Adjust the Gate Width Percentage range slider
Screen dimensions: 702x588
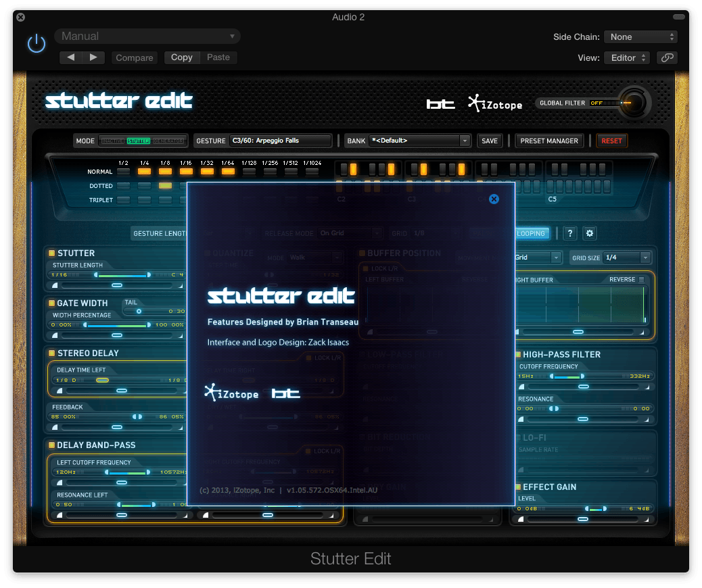pos(116,325)
